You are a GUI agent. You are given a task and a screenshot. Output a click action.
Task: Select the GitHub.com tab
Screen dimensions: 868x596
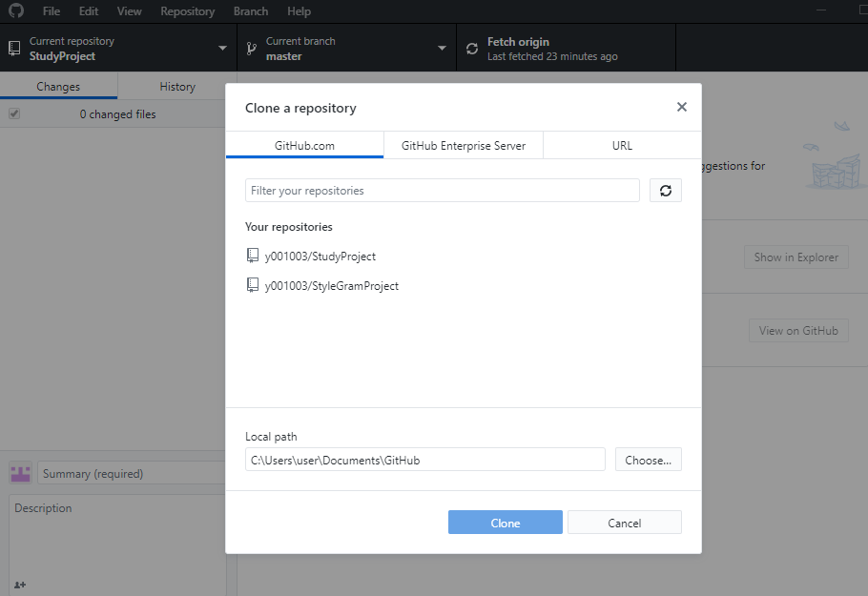tap(304, 145)
